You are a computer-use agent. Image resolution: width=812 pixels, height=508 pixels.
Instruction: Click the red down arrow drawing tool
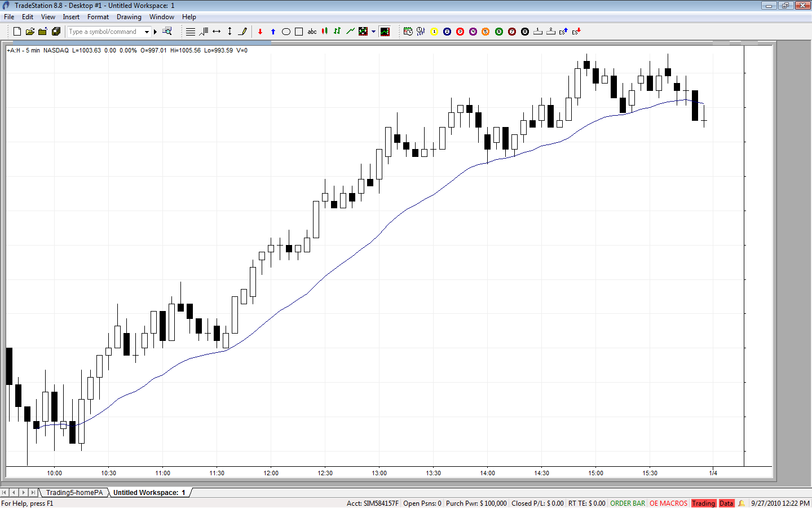[260, 32]
